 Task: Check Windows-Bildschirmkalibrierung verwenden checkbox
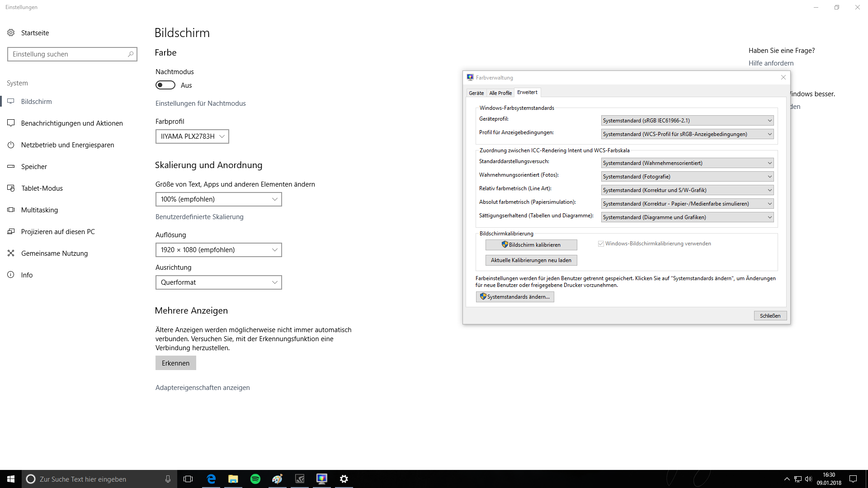[601, 244]
